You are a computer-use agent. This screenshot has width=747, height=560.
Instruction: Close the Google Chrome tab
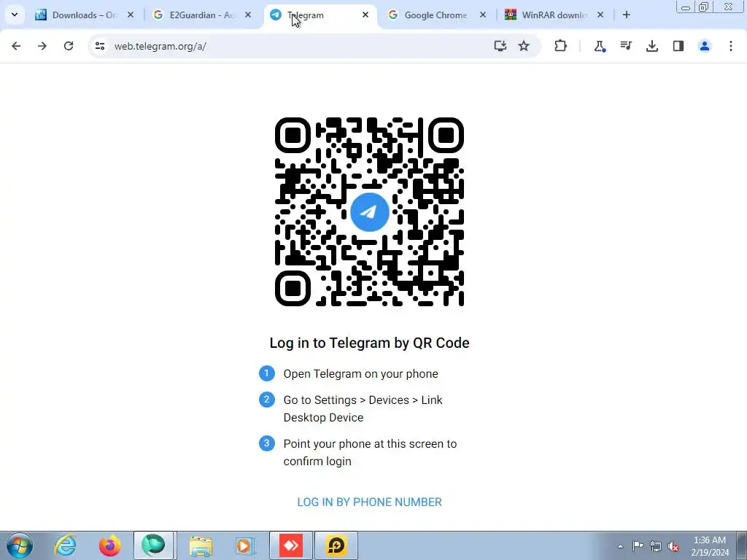click(483, 15)
